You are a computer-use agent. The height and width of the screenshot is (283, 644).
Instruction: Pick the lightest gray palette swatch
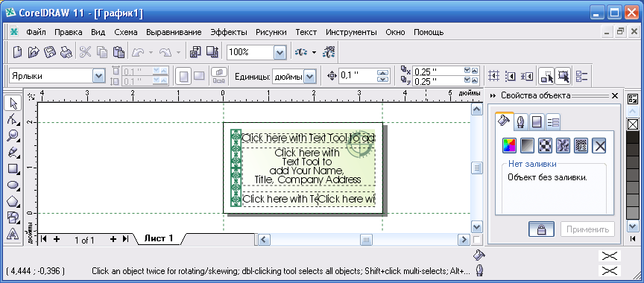tap(633, 213)
